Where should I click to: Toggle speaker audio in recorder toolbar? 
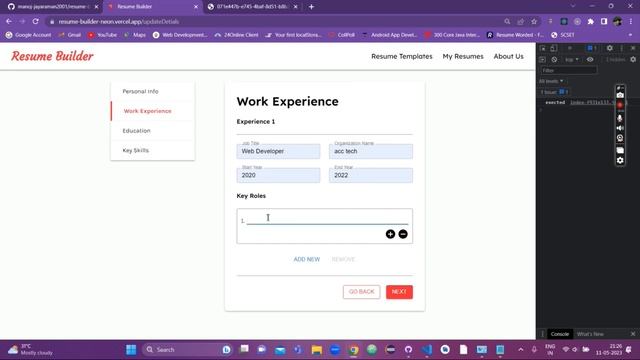[620, 128]
